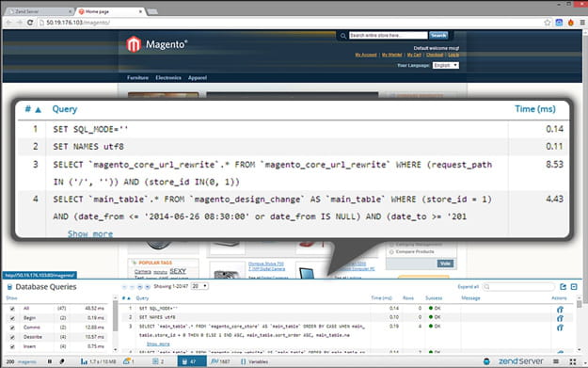Click Show more link under query 3

tap(158, 344)
